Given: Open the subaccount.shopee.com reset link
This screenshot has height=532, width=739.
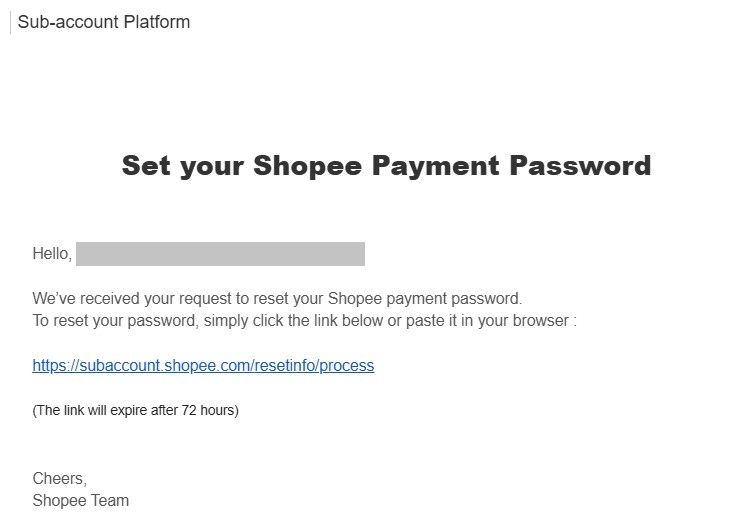Looking at the screenshot, I should 203,366.
